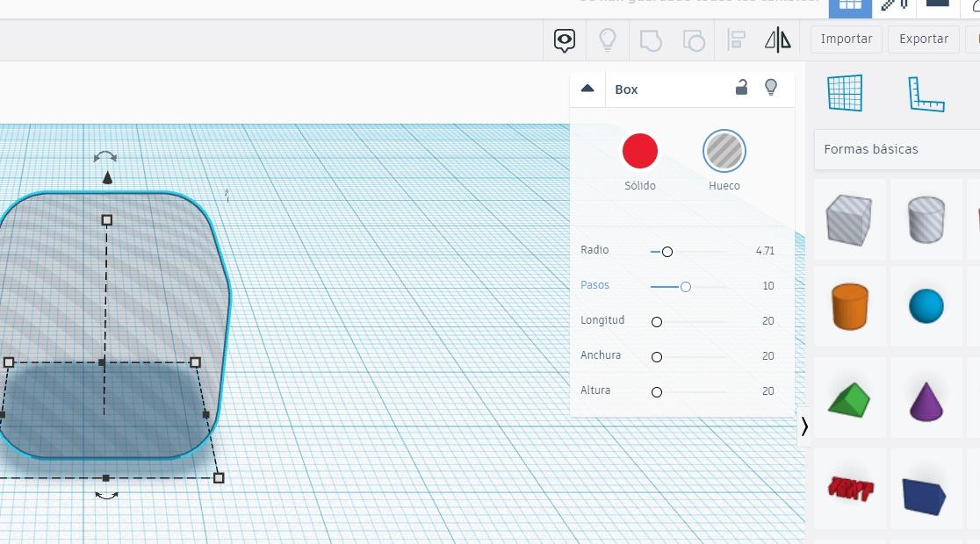Image resolution: width=980 pixels, height=544 pixels.
Task: Click the Hueco label
Action: (x=724, y=185)
